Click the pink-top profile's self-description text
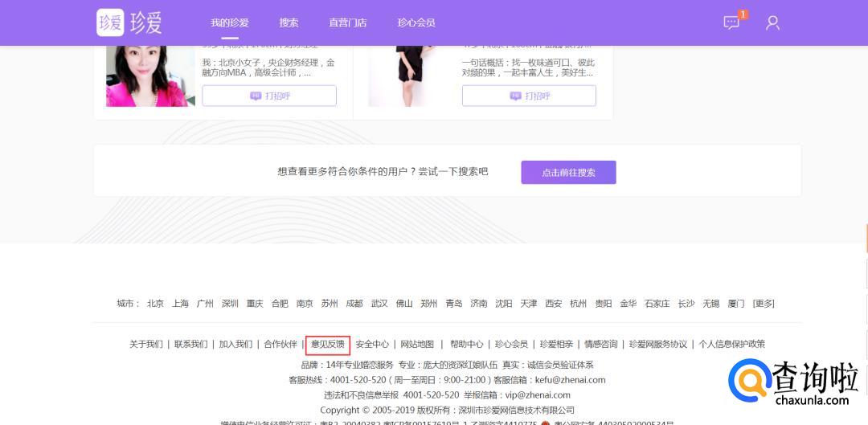This screenshot has height=425, width=868. (x=268, y=67)
